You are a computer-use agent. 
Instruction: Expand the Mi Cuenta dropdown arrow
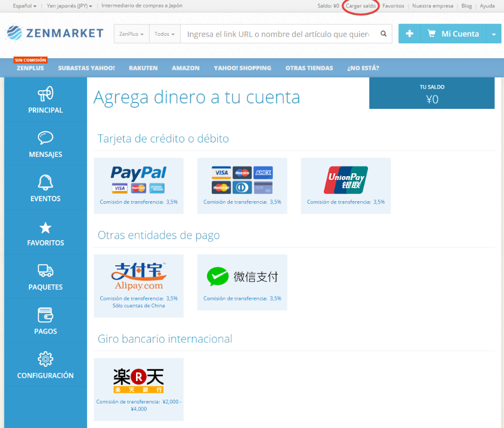click(494, 34)
